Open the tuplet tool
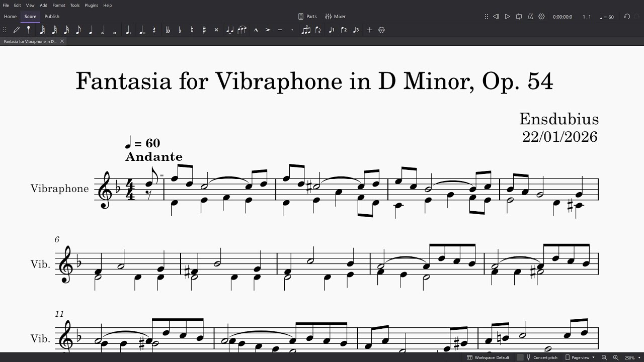 click(306, 30)
